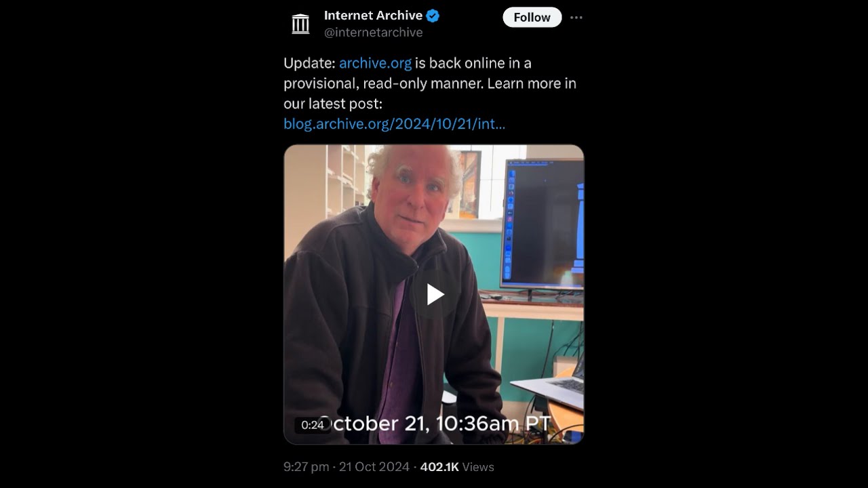Open the blog.archive.org/2024/10/21 link
The image size is (868, 488).
click(394, 124)
